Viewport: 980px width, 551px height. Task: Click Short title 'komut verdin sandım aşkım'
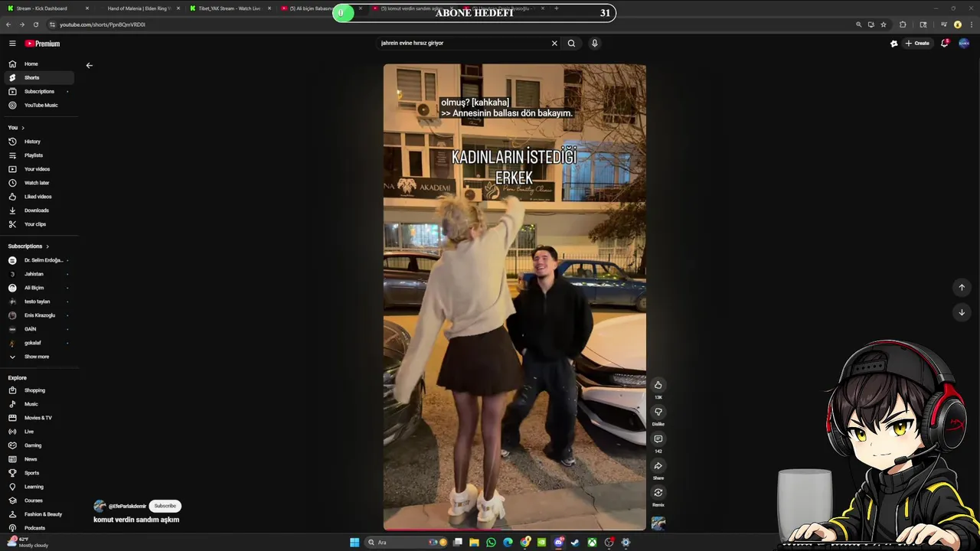[x=136, y=520]
